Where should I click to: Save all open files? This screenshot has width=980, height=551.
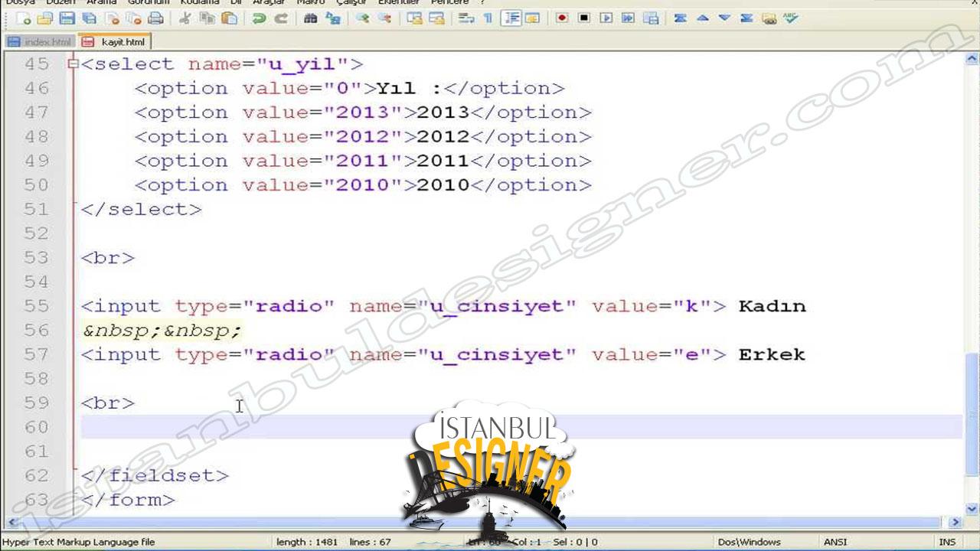(90, 18)
